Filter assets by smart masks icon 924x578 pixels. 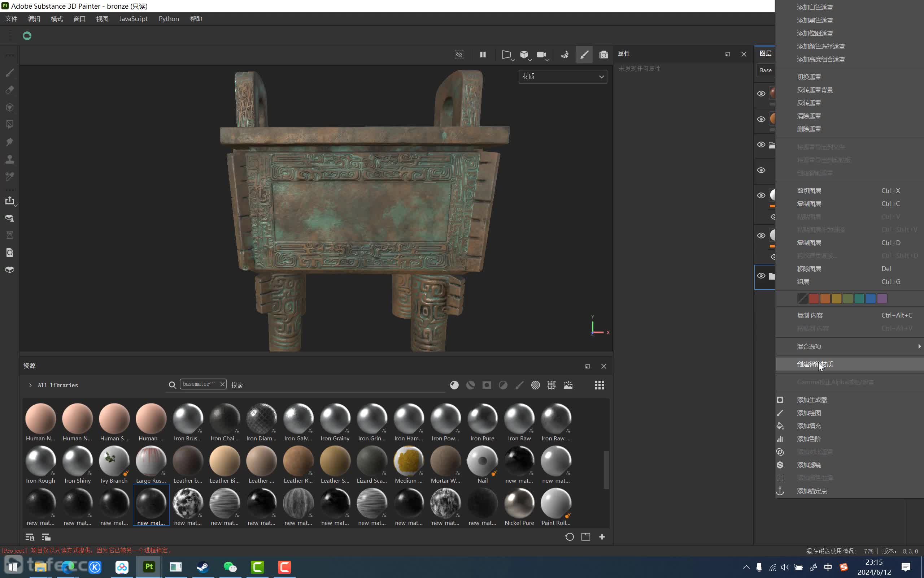tap(487, 385)
